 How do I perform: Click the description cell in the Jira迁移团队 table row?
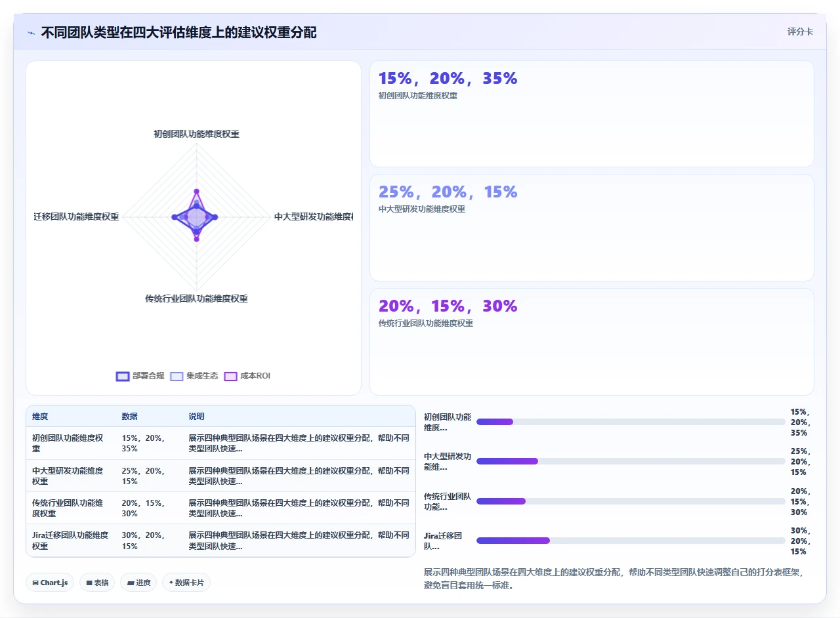(299, 540)
